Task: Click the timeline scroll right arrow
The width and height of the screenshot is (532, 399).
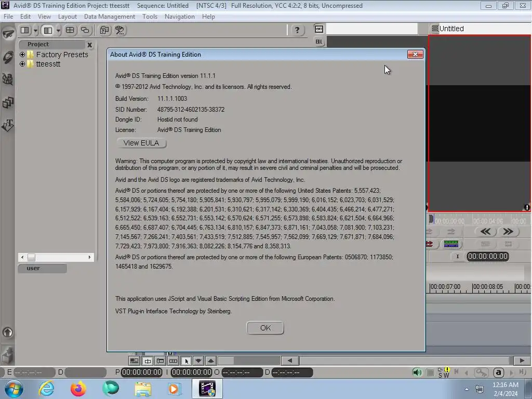Action: (522, 361)
